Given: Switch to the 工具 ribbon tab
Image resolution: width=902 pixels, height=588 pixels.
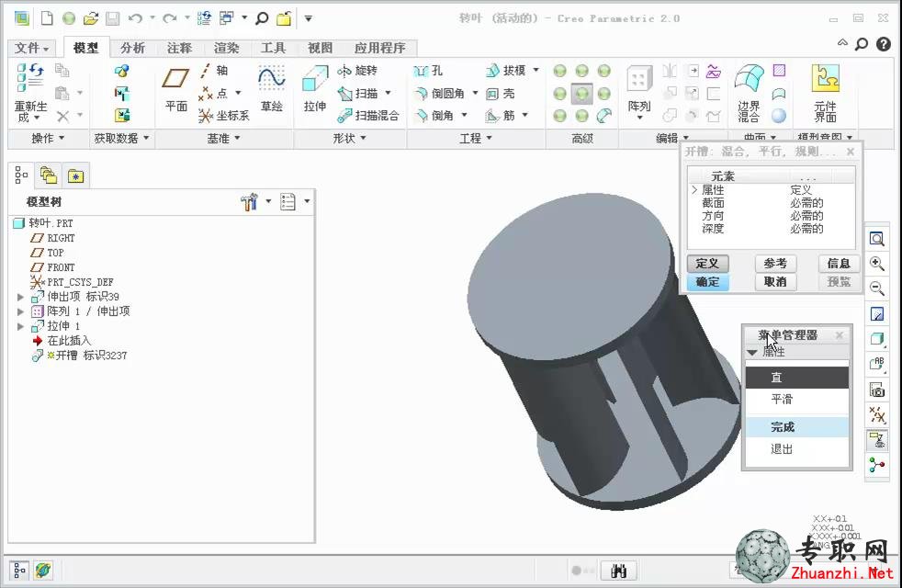Looking at the screenshot, I should 273,48.
